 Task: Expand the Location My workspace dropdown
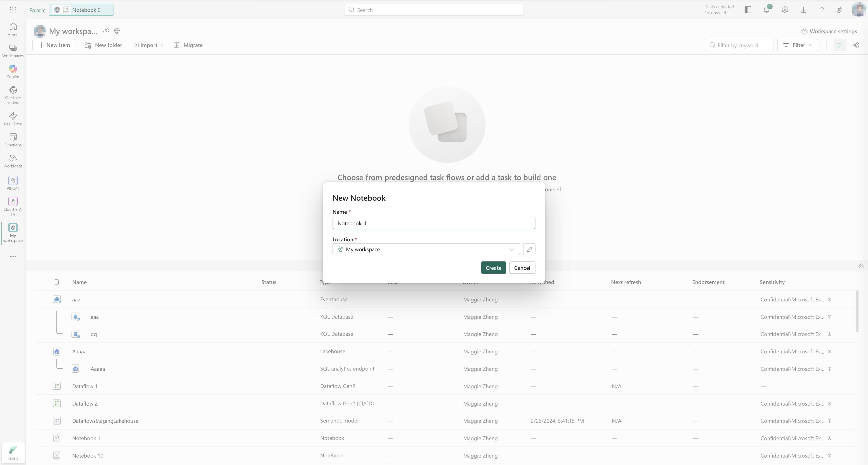(426, 249)
